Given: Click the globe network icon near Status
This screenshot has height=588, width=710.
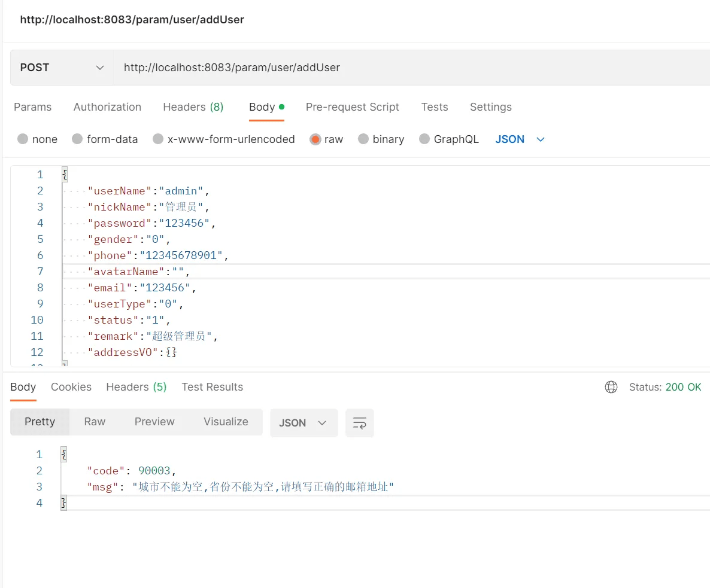Looking at the screenshot, I should point(611,387).
